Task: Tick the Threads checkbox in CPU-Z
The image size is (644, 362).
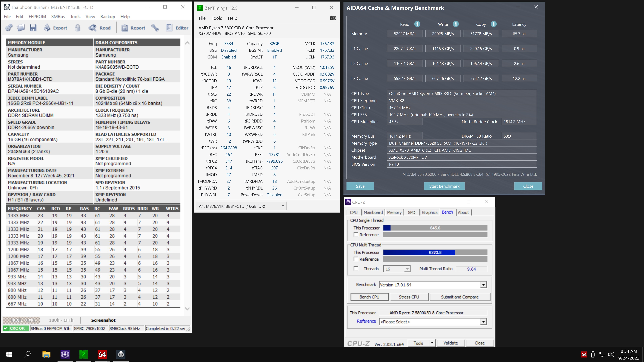Action: click(x=356, y=268)
